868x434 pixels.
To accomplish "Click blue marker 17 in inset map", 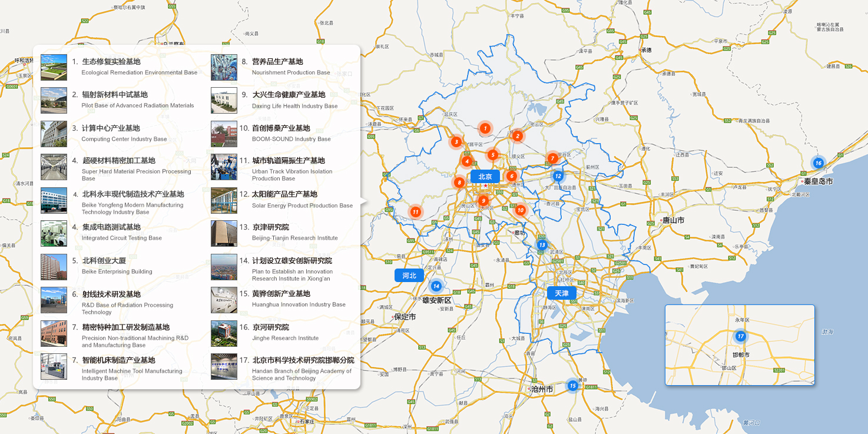I will point(741,337).
